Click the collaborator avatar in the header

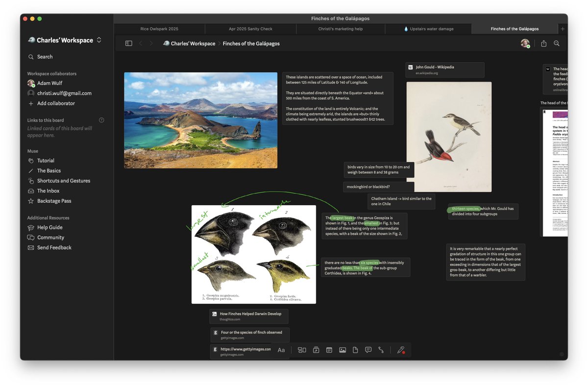click(x=525, y=43)
